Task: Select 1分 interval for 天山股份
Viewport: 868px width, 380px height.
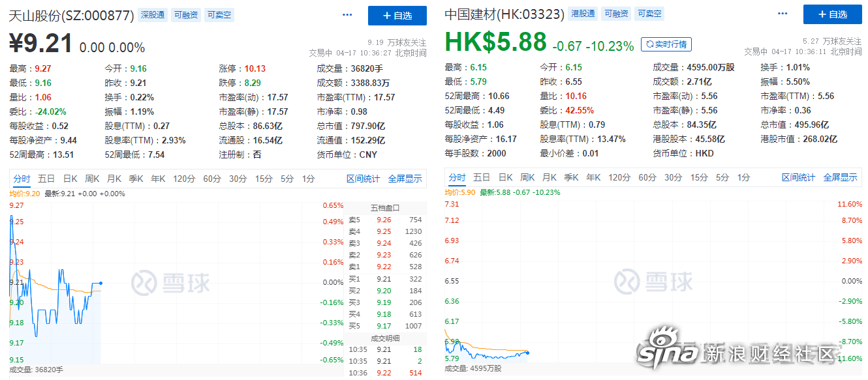Action: [308, 179]
